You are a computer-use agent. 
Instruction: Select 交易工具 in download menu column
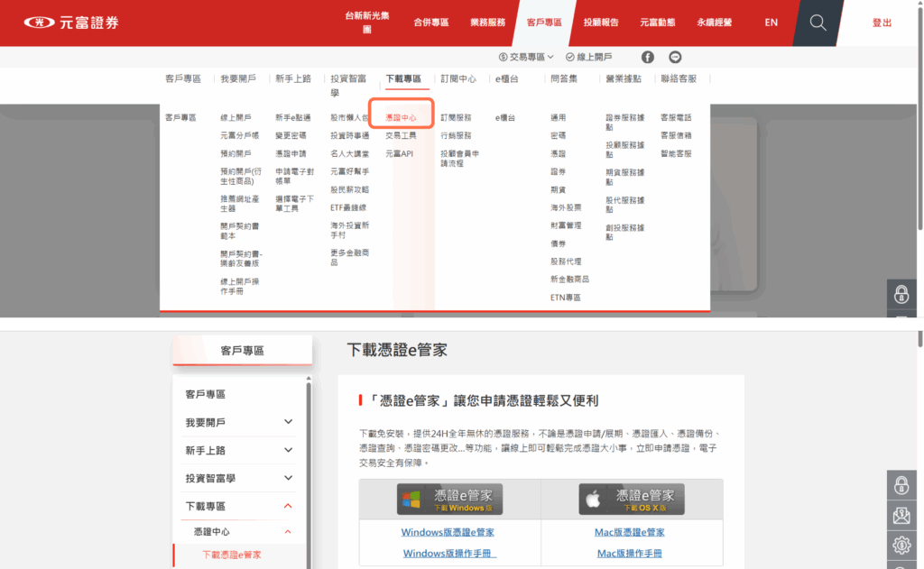(x=401, y=135)
